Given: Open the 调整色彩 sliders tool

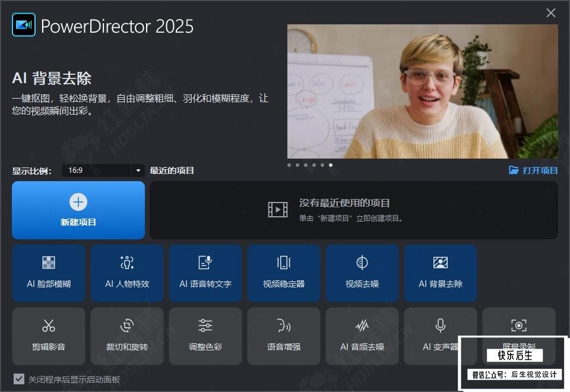Looking at the screenshot, I should pyautogui.click(x=205, y=336).
